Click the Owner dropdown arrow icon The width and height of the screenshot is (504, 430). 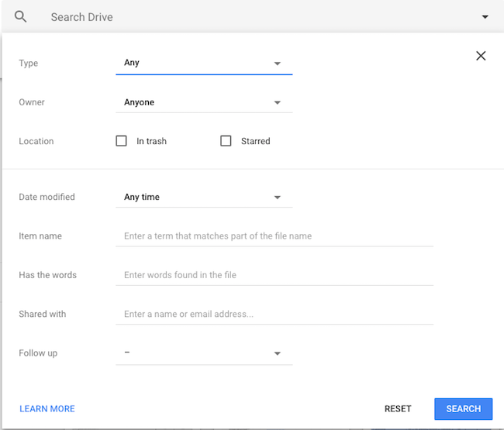coord(278,103)
